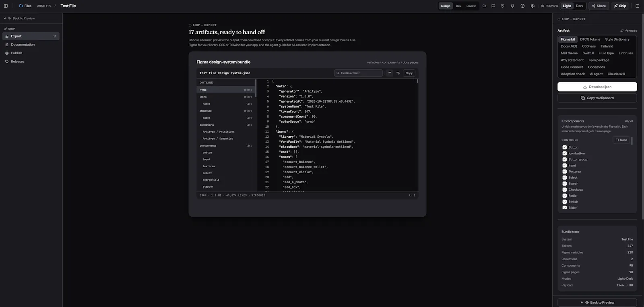The image size is (644, 307).
Task: Toggle the right inspector panel icon
Action: click(637, 6)
